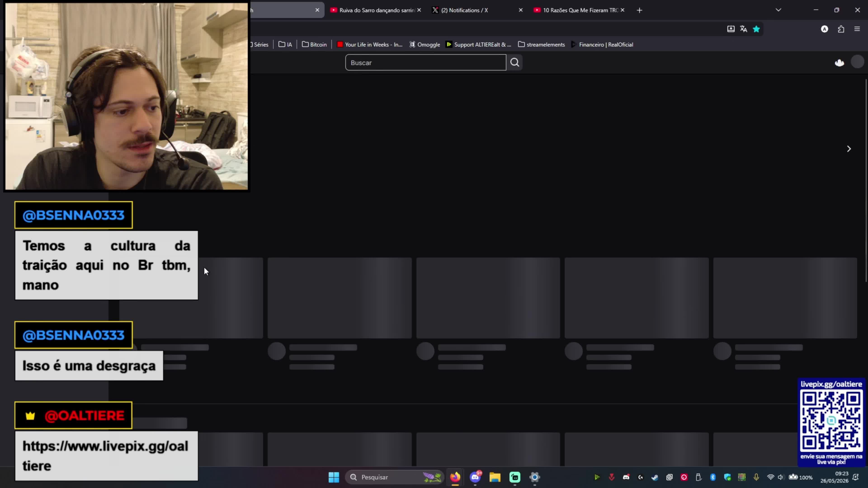Open a new tab with the plus button
The height and width of the screenshot is (488, 868).
(639, 10)
